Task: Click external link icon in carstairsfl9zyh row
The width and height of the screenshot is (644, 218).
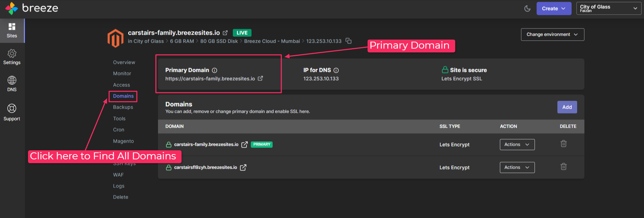Action: tap(243, 167)
